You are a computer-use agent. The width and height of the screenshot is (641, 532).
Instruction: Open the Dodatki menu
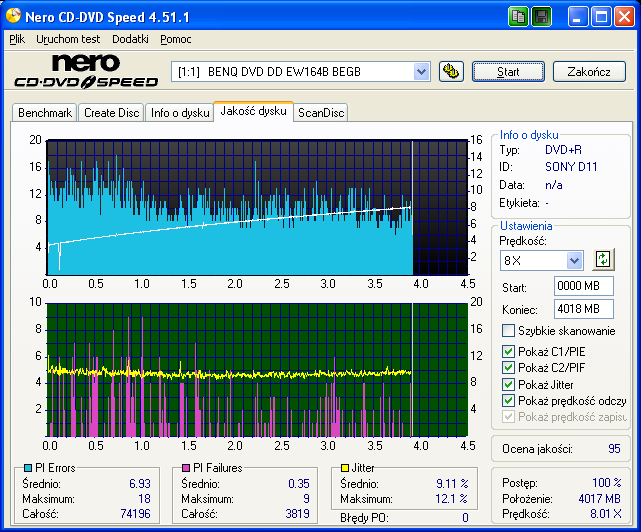(x=130, y=39)
